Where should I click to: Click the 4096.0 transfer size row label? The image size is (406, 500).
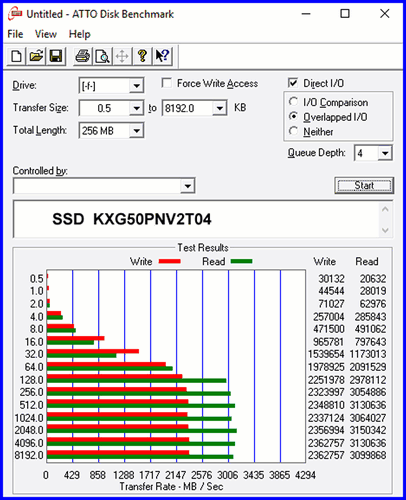(29, 443)
